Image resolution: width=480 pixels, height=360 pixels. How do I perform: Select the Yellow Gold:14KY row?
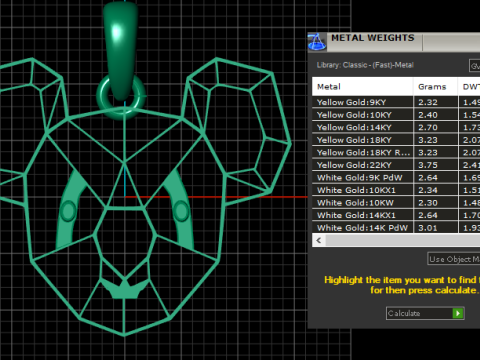pyautogui.click(x=396, y=127)
